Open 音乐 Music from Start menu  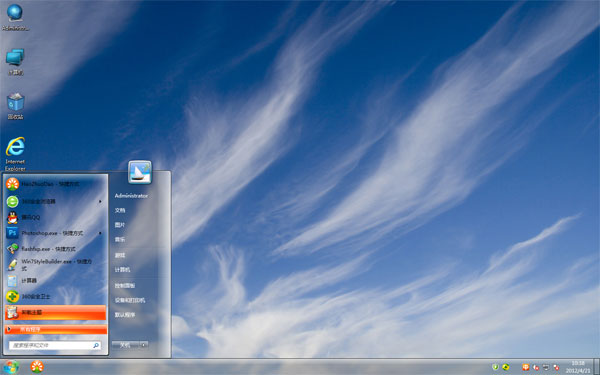point(120,240)
